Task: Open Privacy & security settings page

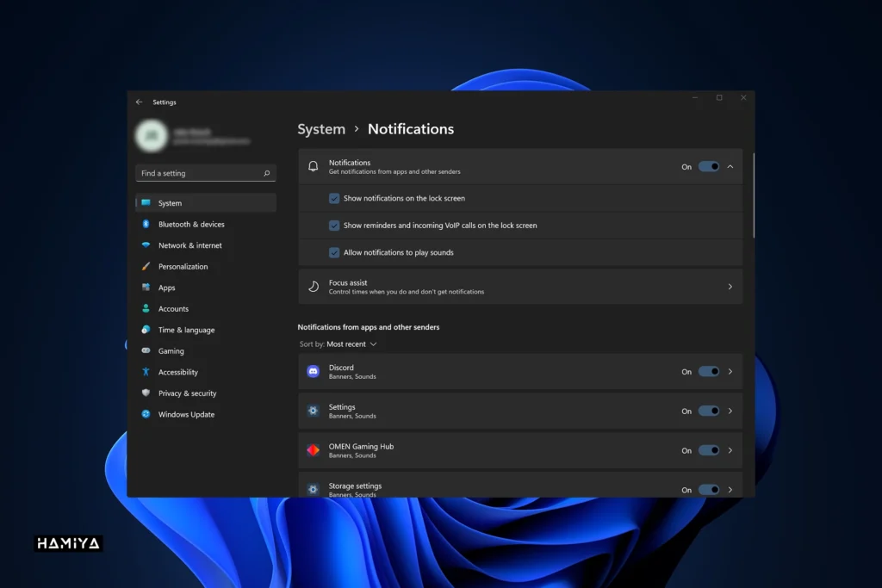Action: (187, 393)
